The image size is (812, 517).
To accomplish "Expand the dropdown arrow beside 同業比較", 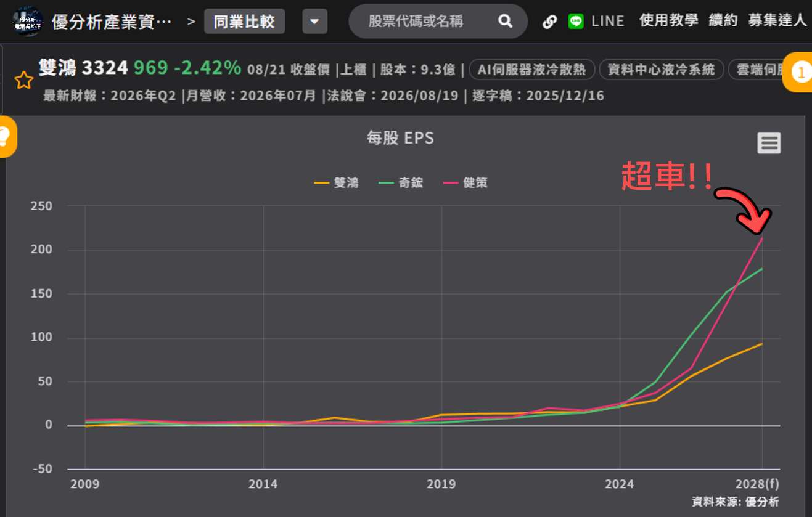I will (314, 22).
